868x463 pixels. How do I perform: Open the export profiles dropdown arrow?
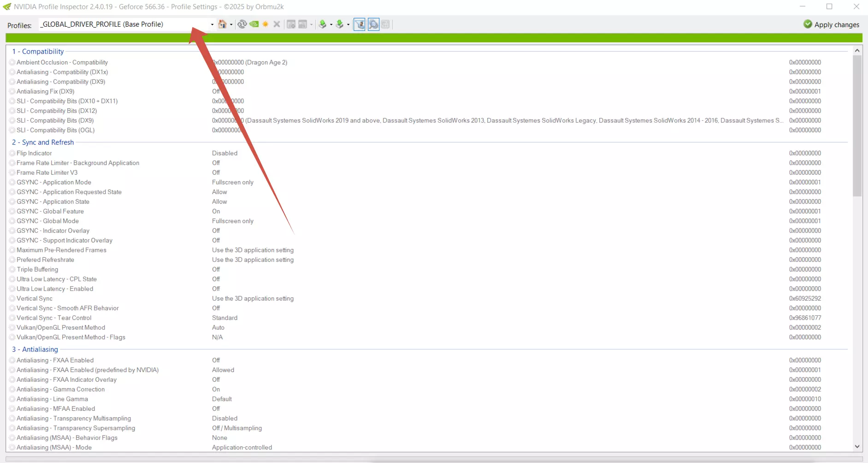331,25
